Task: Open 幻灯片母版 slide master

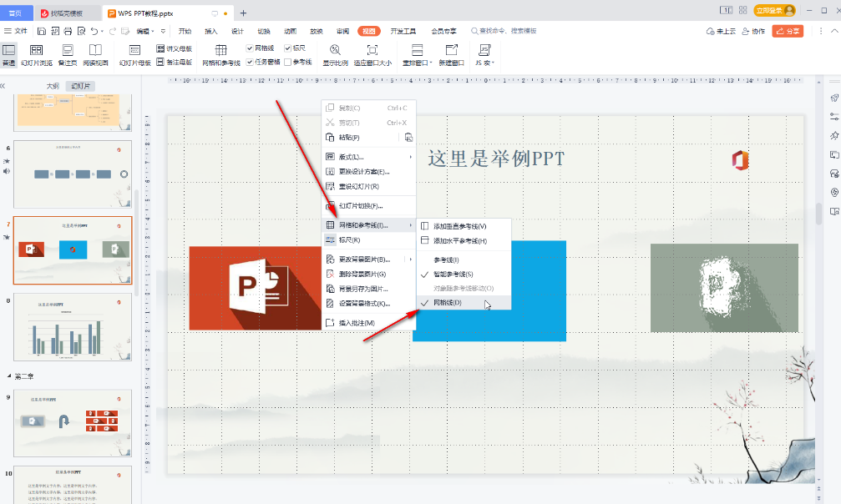Action: (x=134, y=55)
